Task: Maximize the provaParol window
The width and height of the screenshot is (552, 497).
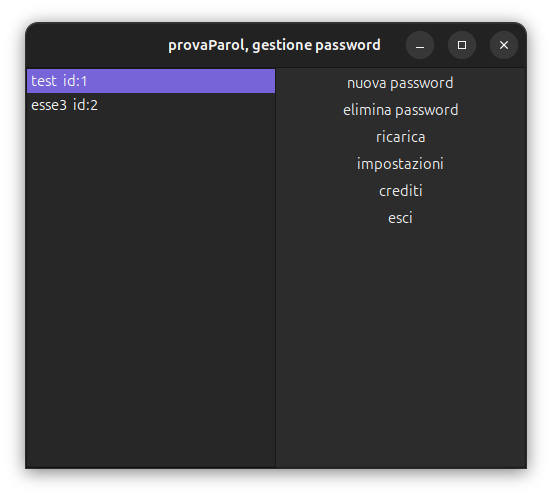Action: (462, 45)
